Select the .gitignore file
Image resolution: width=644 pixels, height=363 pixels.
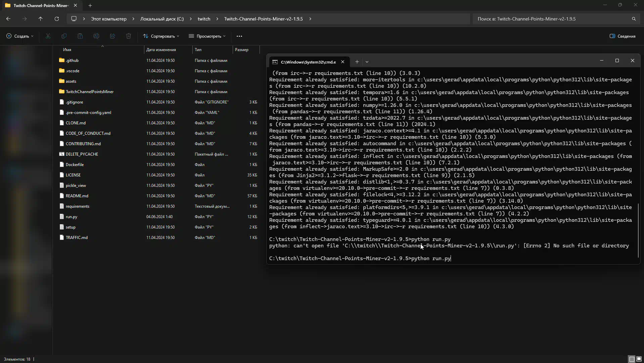coord(74,102)
